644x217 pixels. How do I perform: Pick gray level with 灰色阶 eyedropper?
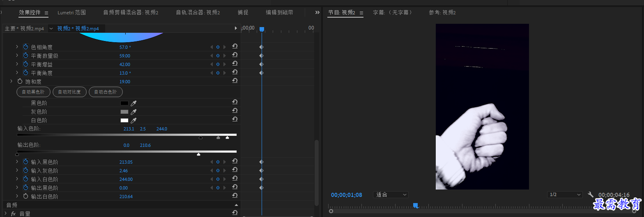(133, 112)
